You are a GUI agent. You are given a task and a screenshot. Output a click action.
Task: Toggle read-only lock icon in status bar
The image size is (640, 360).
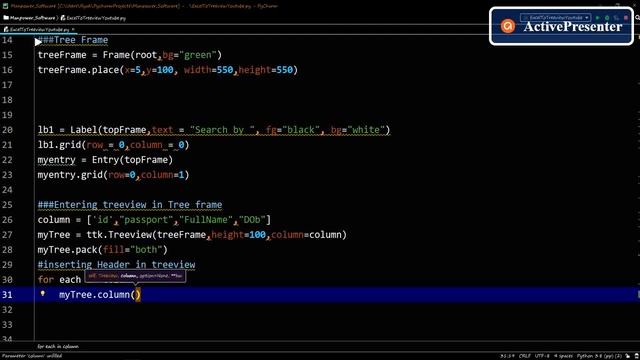click(x=628, y=356)
